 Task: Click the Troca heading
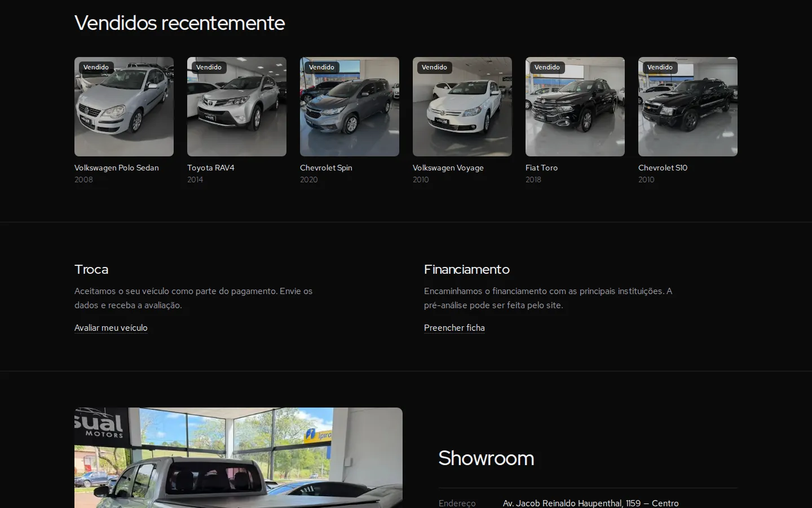[91, 269]
